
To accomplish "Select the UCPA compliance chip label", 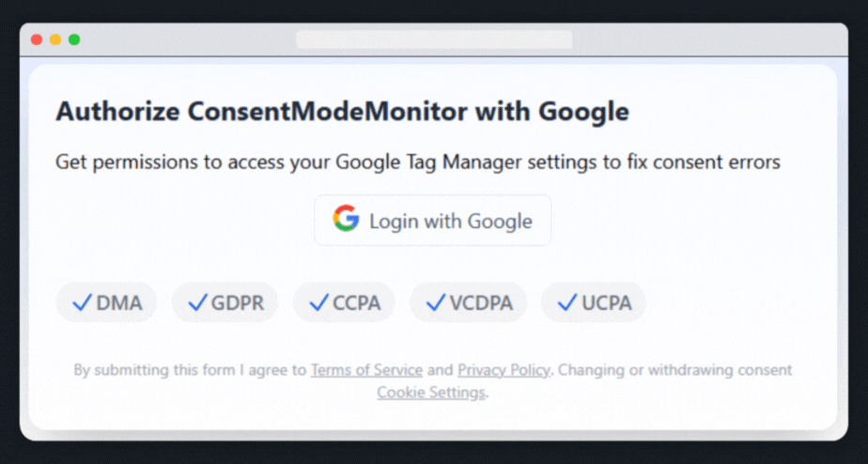I will click(x=606, y=303).
